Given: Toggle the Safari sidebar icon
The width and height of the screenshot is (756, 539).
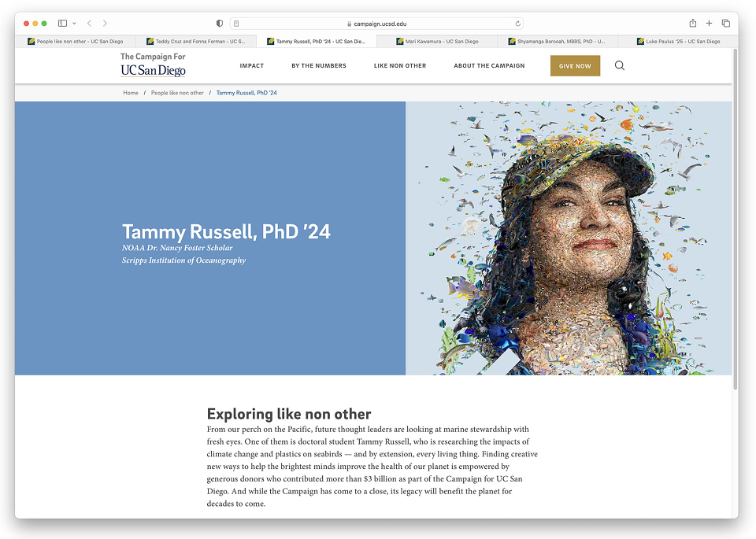Looking at the screenshot, I should (63, 23).
